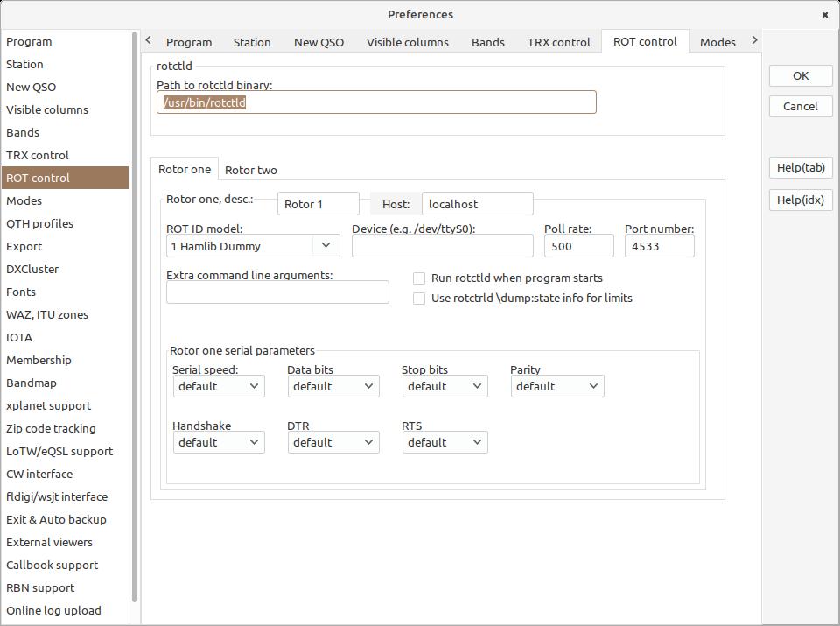Open DXCluster settings in the sidebar
840x626 pixels.
[65, 269]
